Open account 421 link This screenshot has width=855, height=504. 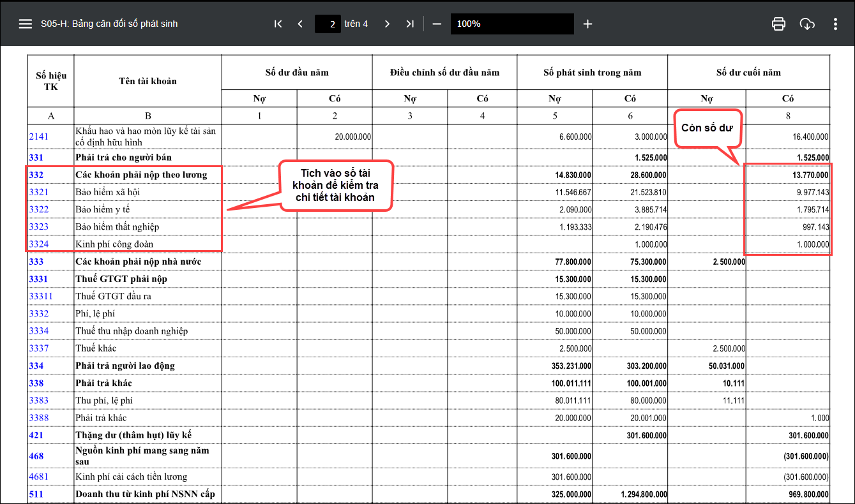tap(36, 434)
